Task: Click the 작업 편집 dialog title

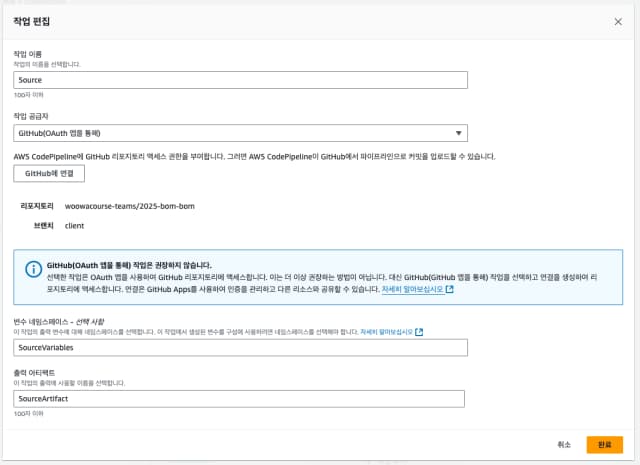Action: click(x=31, y=21)
